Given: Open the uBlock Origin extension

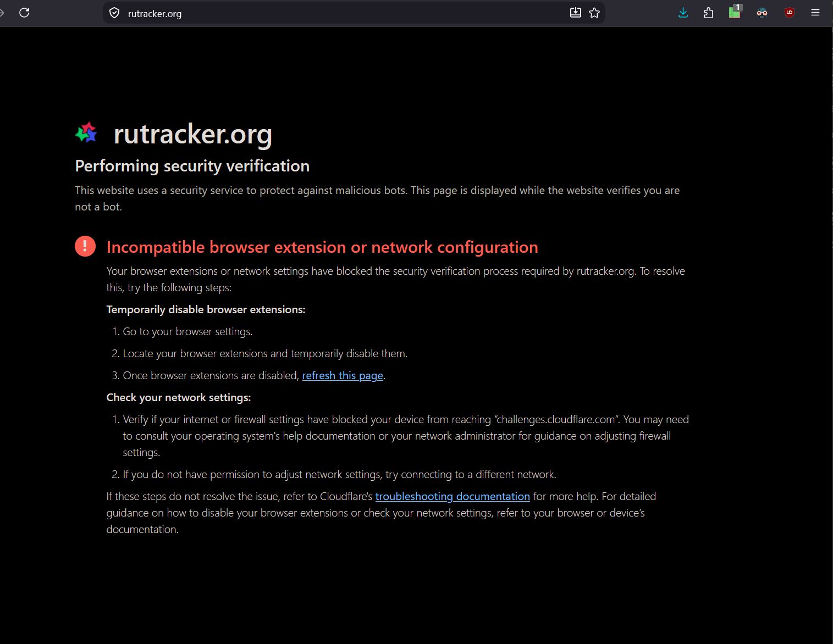Looking at the screenshot, I should pyautogui.click(x=790, y=13).
